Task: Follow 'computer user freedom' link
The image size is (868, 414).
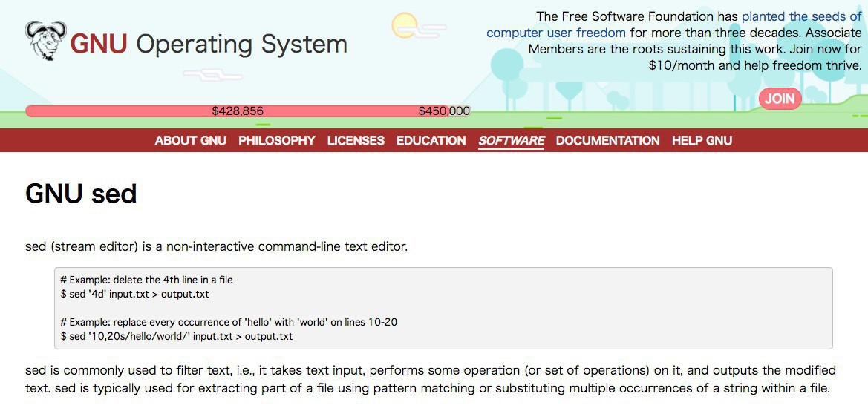Action: pyautogui.click(x=555, y=33)
